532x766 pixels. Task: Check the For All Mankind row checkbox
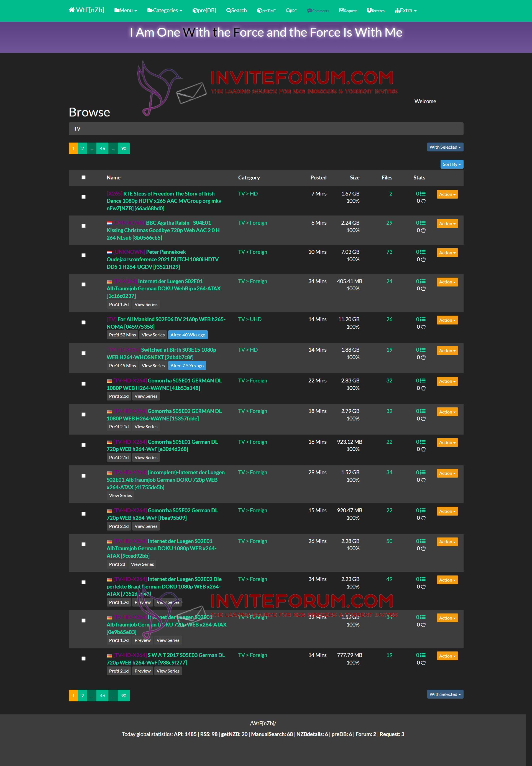(x=84, y=322)
